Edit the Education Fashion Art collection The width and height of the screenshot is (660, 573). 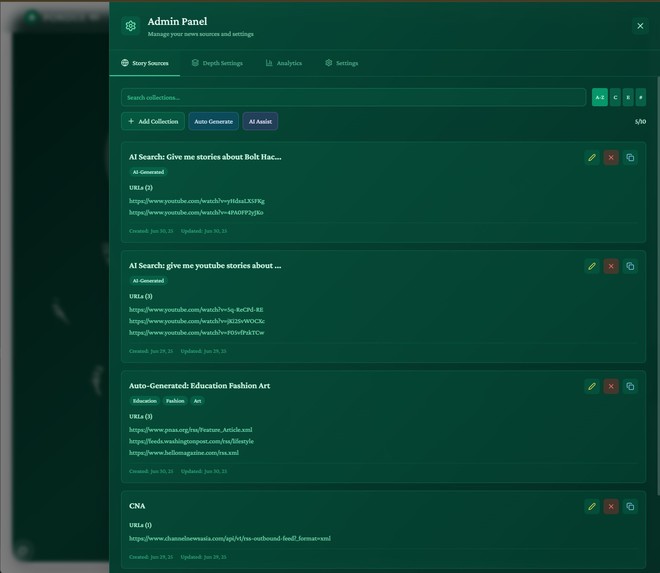pos(592,386)
